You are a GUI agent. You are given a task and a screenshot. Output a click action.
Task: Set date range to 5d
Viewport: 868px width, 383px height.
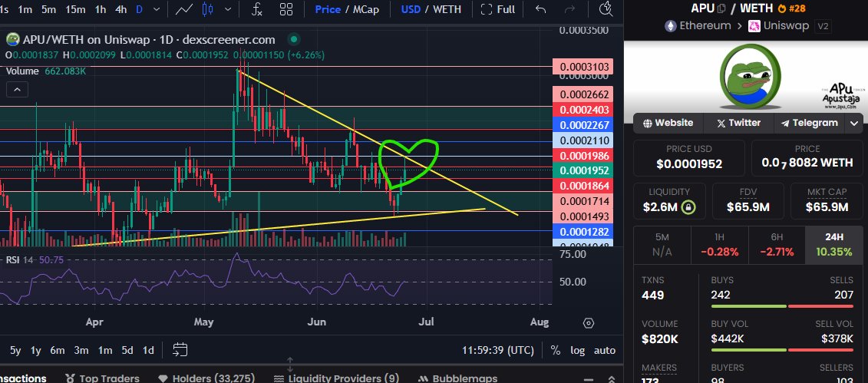(127, 350)
